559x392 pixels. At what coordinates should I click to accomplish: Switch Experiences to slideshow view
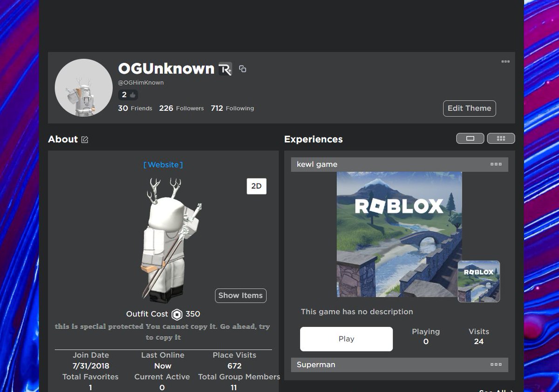click(470, 138)
